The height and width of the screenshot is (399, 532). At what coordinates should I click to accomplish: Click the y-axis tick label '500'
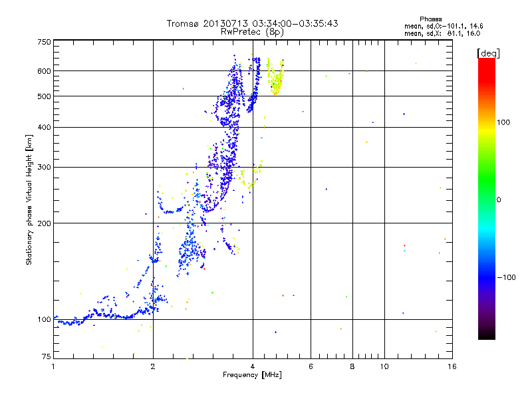pos(44,96)
